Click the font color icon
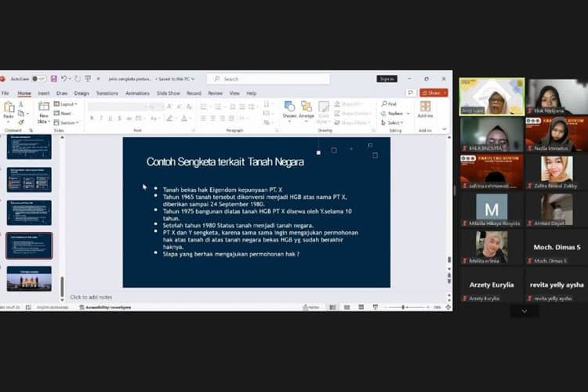588x392 pixels. pos(184,118)
